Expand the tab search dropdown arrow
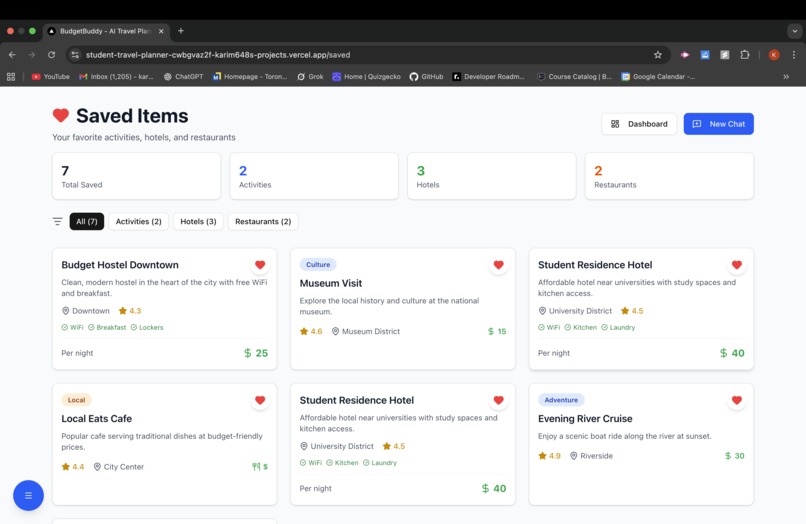806x524 pixels. point(795,31)
